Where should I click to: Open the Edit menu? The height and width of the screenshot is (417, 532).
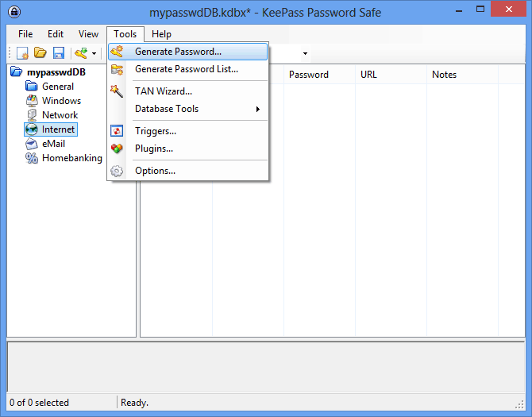56,34
